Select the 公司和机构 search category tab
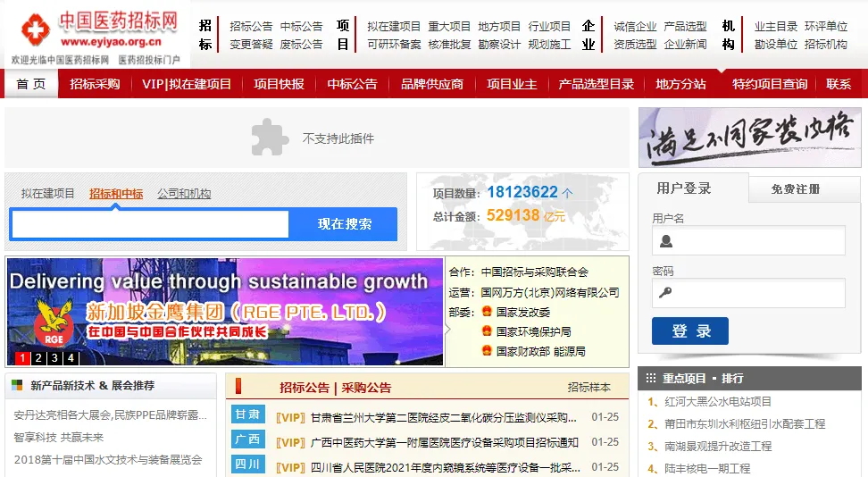868x477 pixels. click(x=184, y=194)
